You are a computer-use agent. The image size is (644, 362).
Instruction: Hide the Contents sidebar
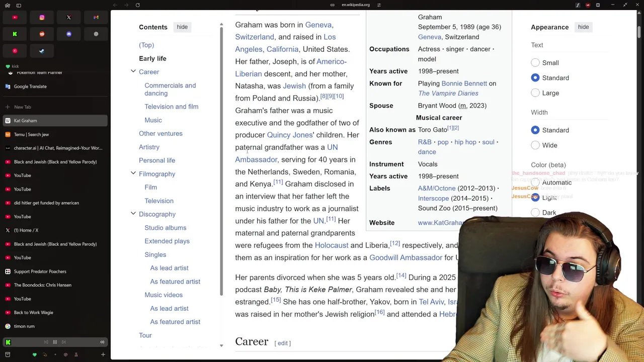tap(182, 27)
